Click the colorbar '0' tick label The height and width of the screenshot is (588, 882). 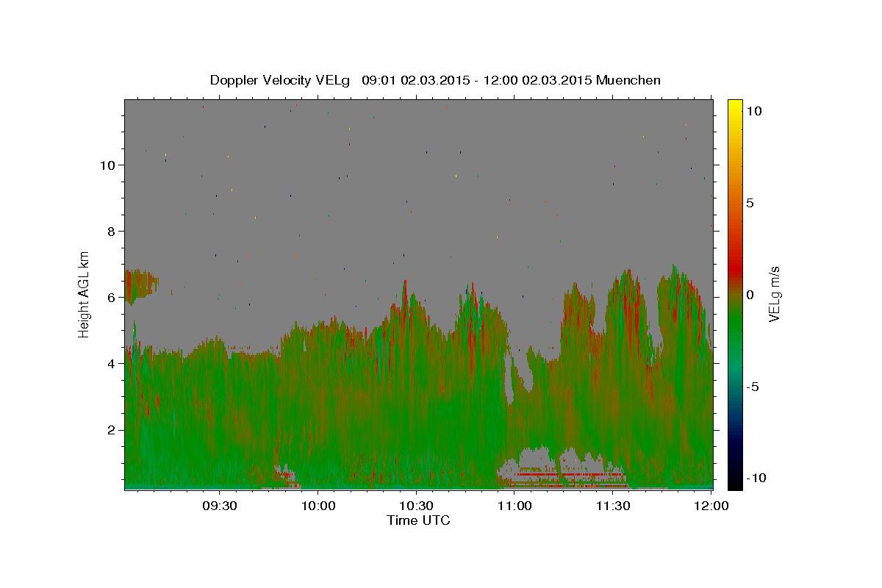click(x=750, y=294)
